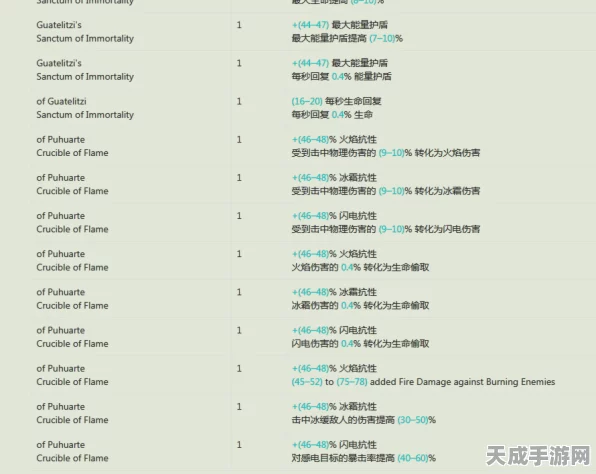Click level "1" in the 转化为闪电伤害 row
This screenshot has width=596, height=474.
pos(239,216)
